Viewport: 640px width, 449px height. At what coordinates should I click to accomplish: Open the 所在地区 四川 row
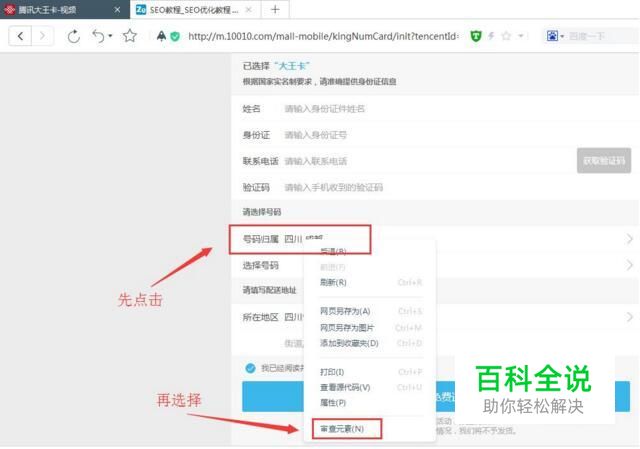coord(435,317)
